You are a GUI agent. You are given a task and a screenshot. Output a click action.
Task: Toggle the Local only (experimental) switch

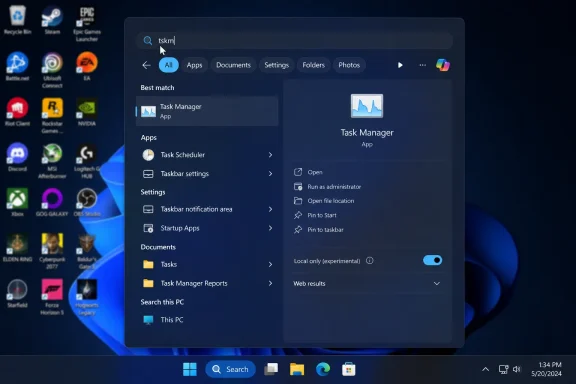point(432,260)
